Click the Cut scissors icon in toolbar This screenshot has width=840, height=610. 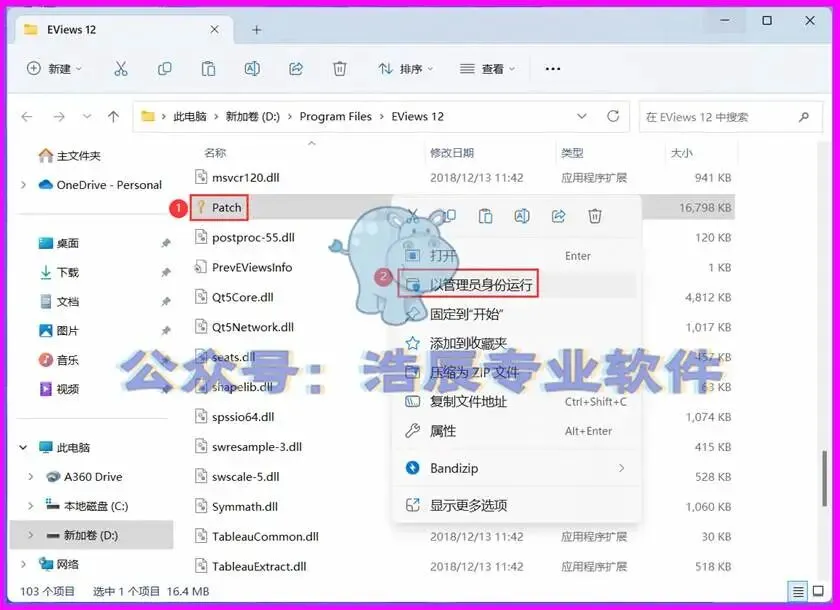(x=121, y=69)
